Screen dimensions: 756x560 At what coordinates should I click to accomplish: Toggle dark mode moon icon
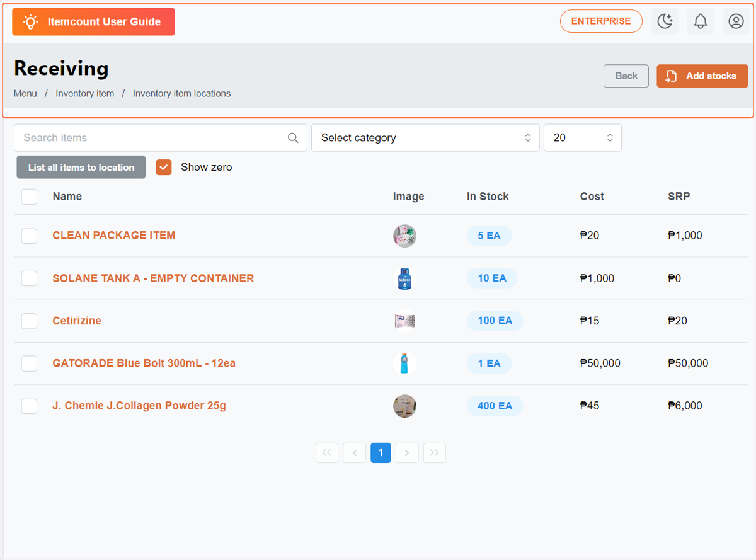tap(665, 21)
